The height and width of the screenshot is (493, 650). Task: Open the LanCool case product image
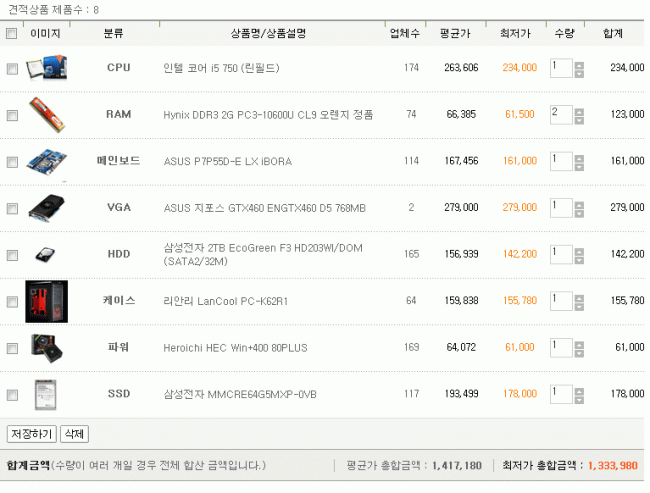pos(45,300)
